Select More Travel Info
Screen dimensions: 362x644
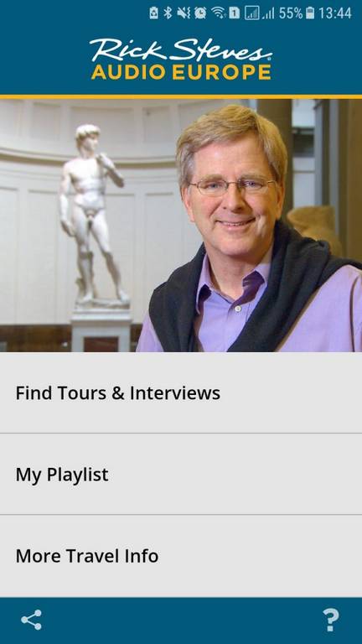(x=181, y=556)
